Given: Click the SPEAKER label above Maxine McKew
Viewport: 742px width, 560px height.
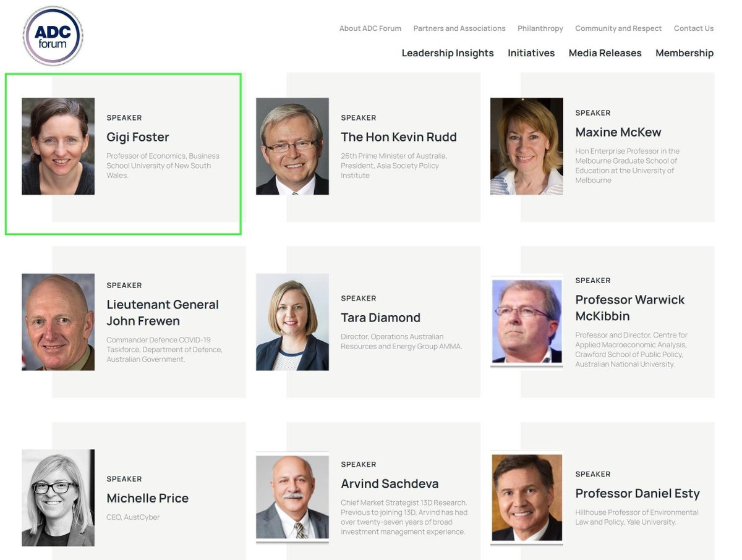Looking at the screenshot, I should tap(593, 113).
